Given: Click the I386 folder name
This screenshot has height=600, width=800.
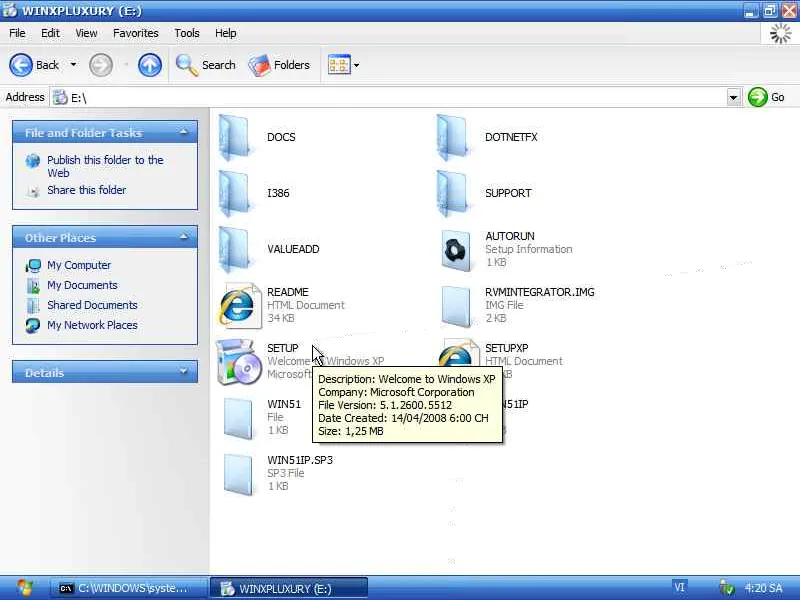Looking at the screenshot, I should click(x=278, y=193).
